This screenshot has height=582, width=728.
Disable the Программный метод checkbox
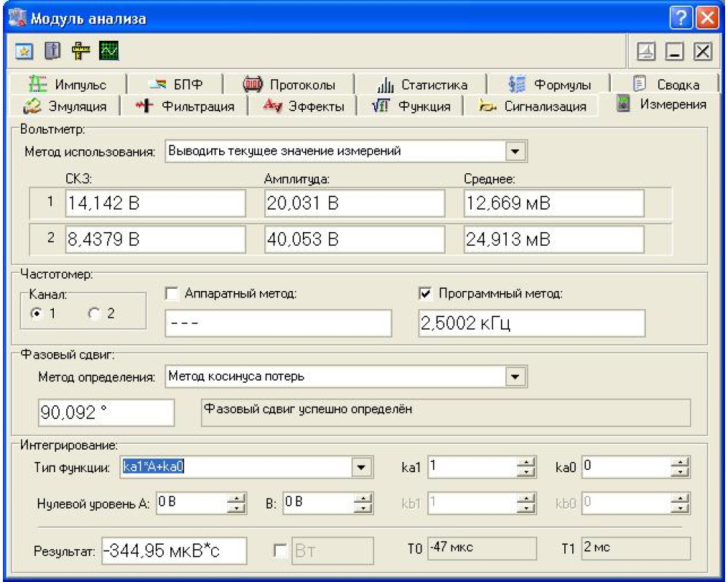pos(426,293)
